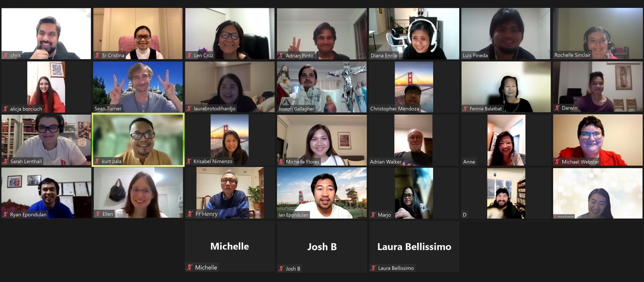Click the Rochelle Sinclair name label
644x282 pixels.
coord(572,55)
